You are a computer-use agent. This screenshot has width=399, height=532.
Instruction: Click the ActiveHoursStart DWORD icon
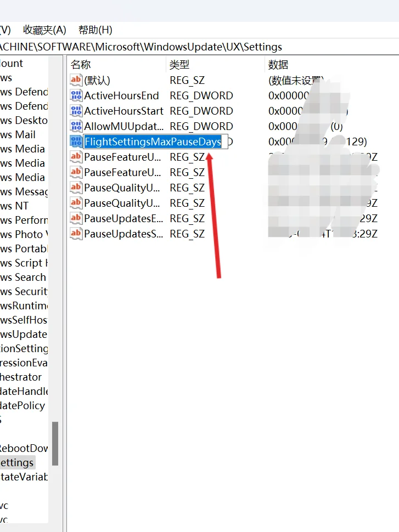[76, 111]
